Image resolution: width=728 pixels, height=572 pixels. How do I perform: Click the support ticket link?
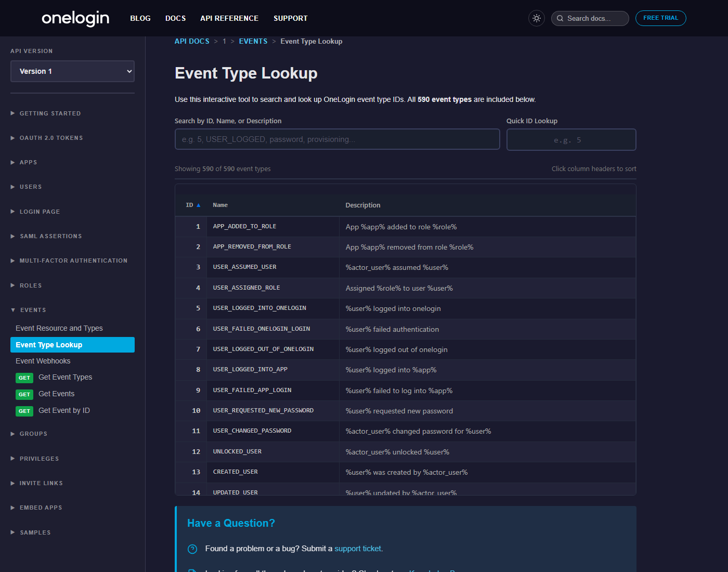click(x=358, y=549)
